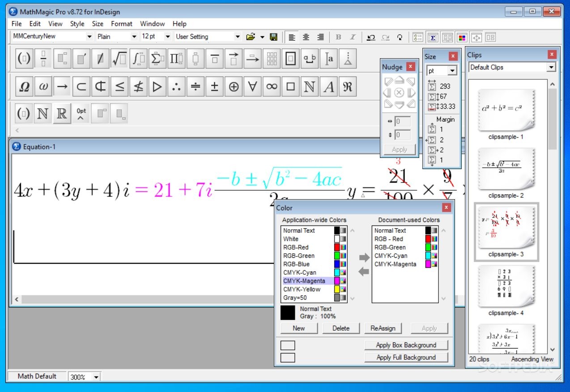Open the lowercase Greek omega palette
This screenshot has height=392, width=570.
(43, 87)
